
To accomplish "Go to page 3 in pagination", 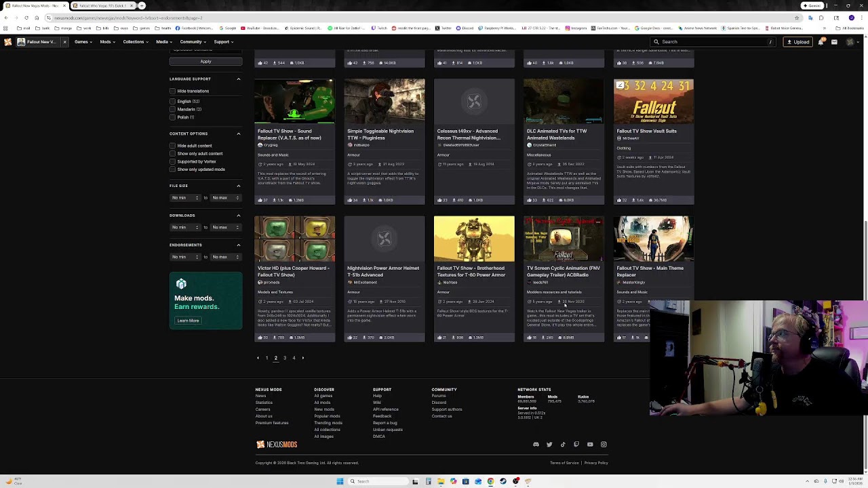I will click(x=285, y=358).
